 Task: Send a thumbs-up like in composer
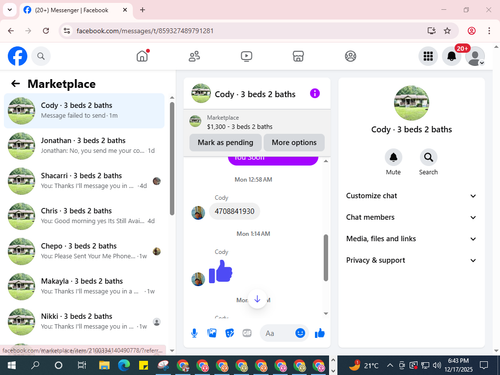(320, 333)
